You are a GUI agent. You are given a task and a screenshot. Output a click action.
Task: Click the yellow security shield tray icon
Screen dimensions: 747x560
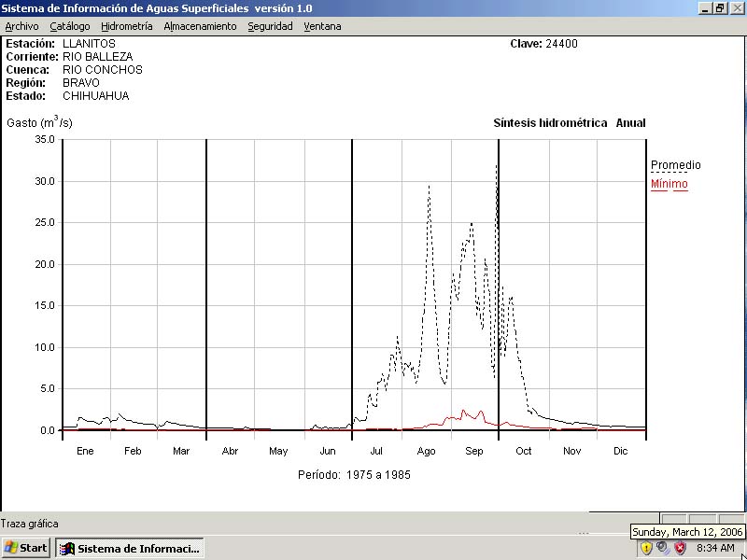[646, 548]
